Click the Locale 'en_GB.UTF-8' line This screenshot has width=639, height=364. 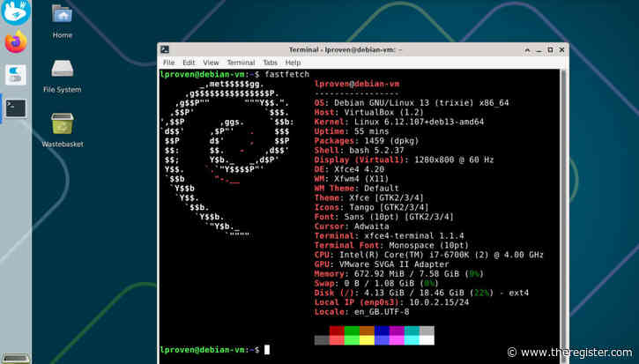pos(361,312)
